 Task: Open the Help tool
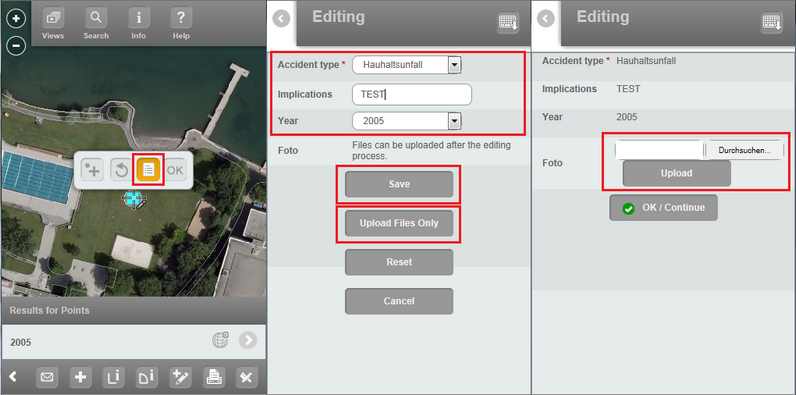coord(181,23)
